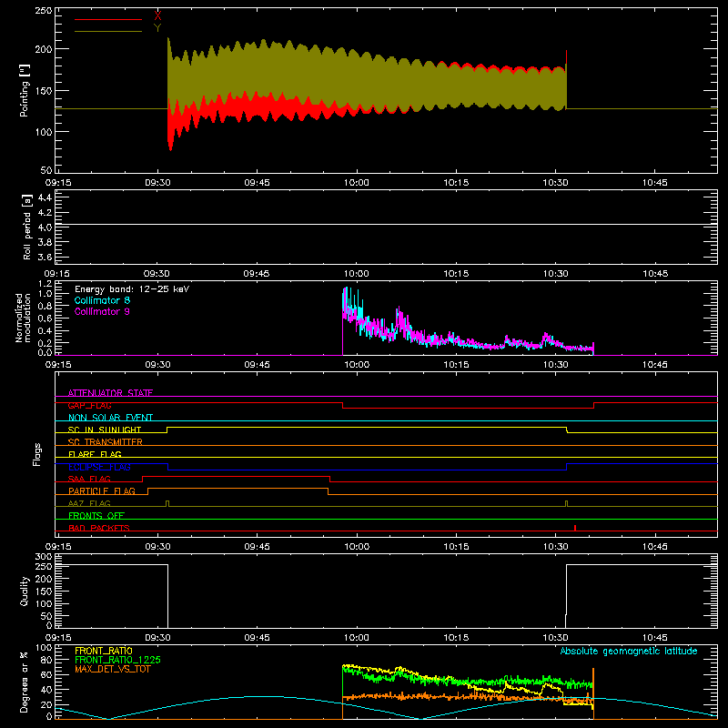This screenshot has width=728, height=728.
Task: Select the FRONTS_OFF flag label
Action: coord(96,515)
